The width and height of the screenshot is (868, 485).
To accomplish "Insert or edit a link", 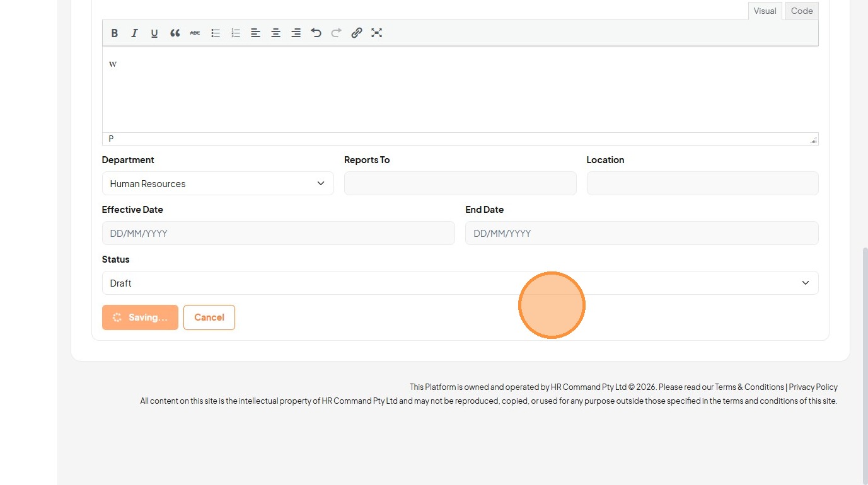I will coord(356,33).
